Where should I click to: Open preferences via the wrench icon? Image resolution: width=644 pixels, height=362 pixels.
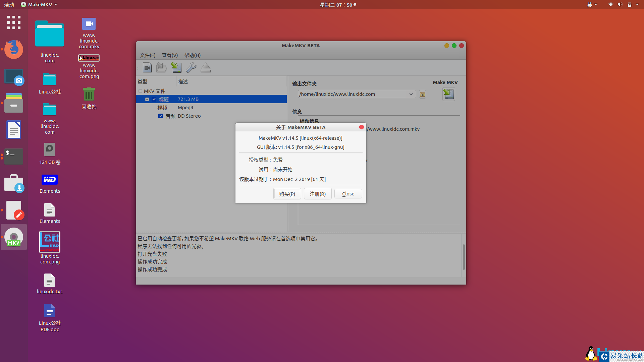pyautogui.click(x=191, y=68)
